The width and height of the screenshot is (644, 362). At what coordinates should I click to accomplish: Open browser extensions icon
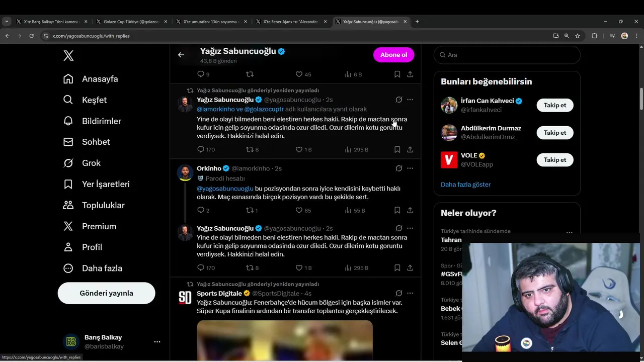coord(594,36)
